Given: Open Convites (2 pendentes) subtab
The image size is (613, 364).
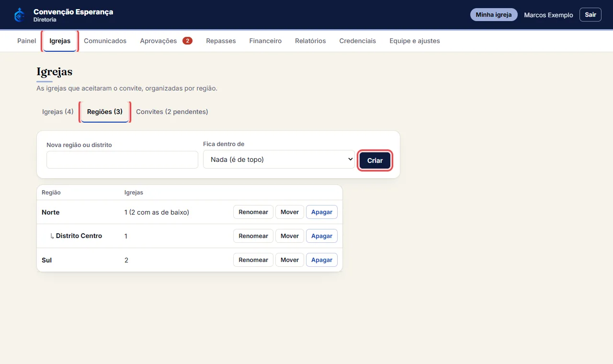Looking at the screenshot, I should (x=172, y=112).
